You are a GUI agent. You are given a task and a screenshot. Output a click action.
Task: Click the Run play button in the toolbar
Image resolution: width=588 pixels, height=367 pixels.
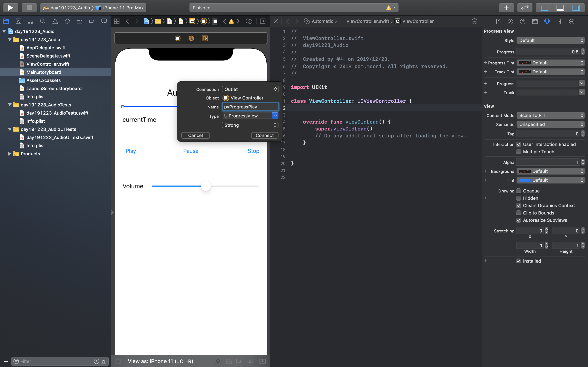coord(10,8)
